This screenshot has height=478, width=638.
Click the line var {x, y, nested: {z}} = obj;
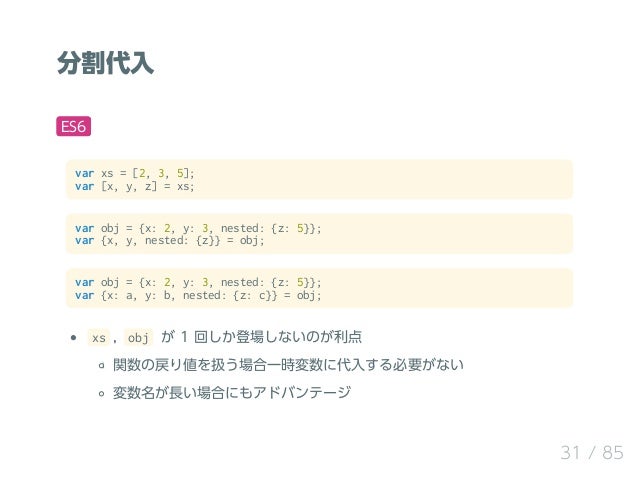(x=170, y=241)
